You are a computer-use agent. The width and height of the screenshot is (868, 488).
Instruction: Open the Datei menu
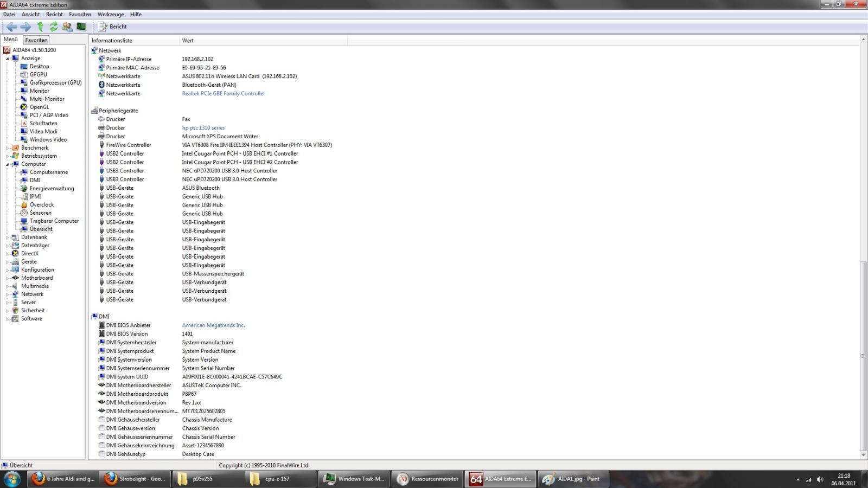pos(9,15)
